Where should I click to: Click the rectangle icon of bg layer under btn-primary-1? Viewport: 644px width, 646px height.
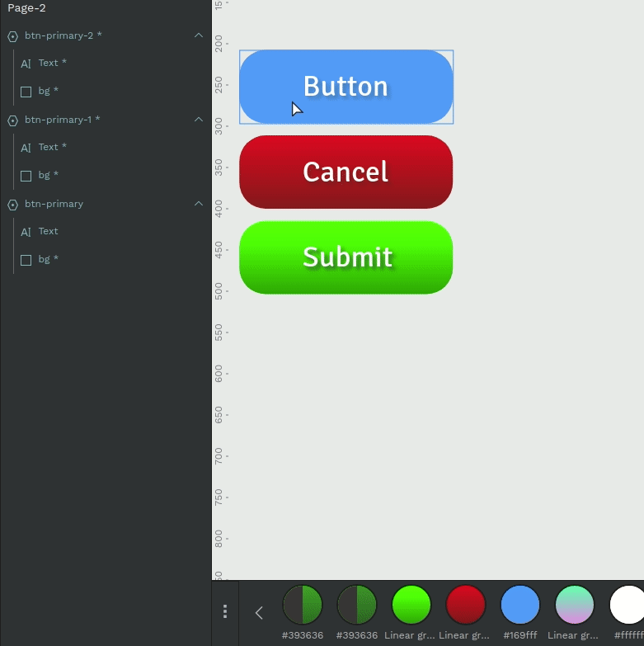[x=26, y=176]
